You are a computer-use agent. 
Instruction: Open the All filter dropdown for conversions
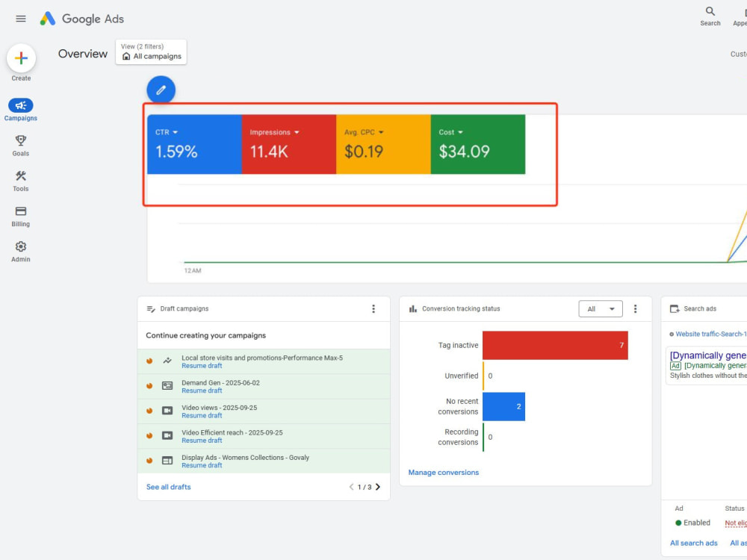601,309
